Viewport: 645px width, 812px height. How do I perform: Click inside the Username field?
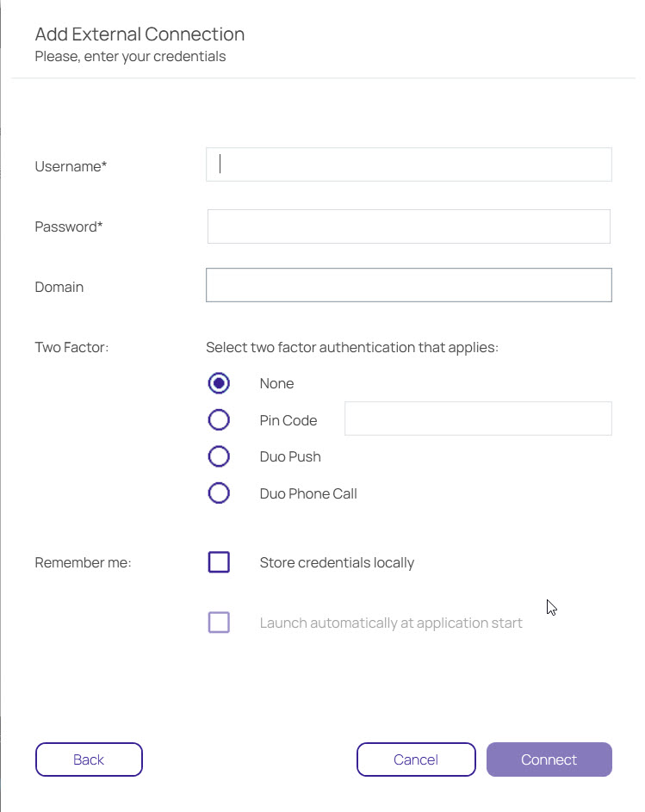(x=408, y=164)
